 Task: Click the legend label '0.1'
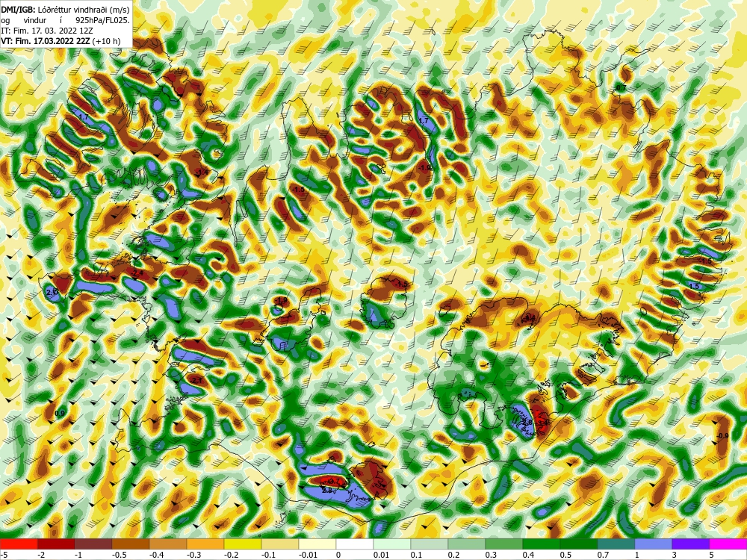(416, 555)
